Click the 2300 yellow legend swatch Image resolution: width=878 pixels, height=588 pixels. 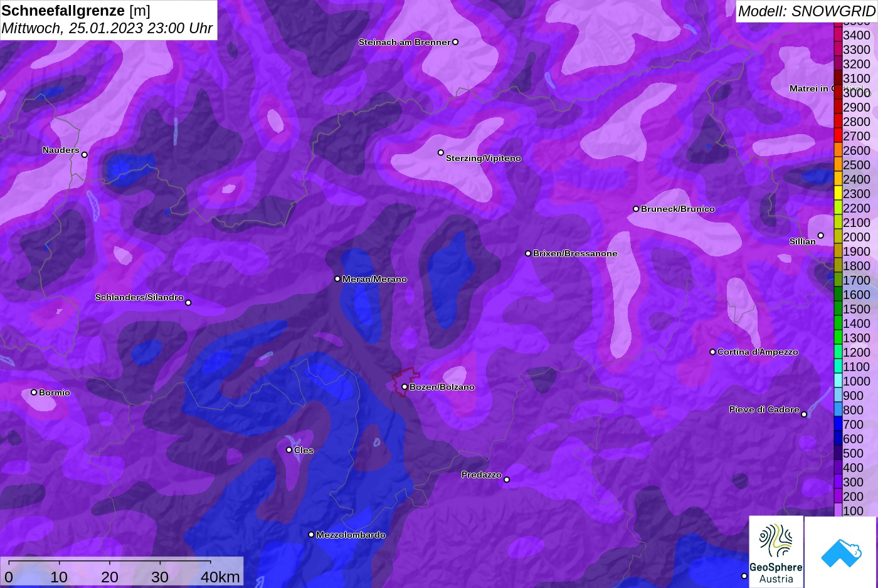838,193
